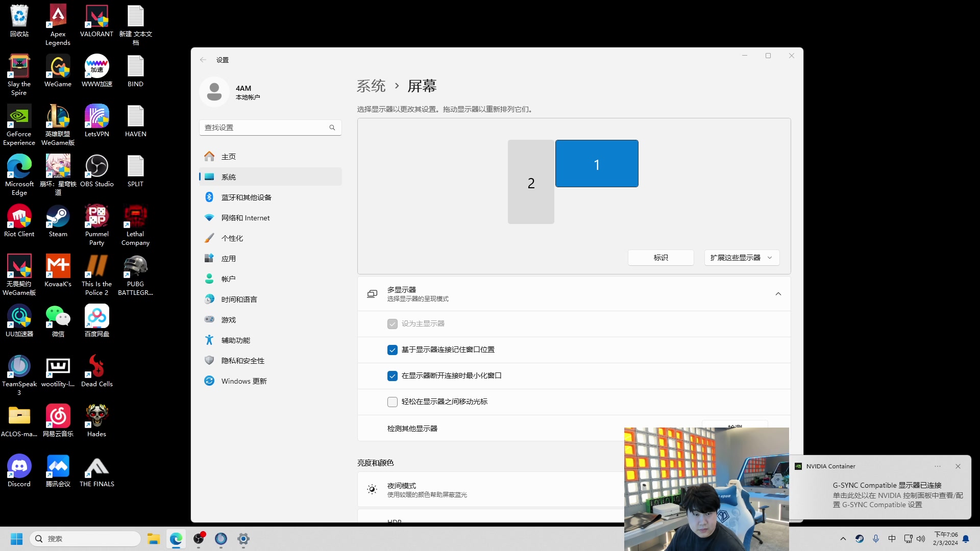Image resolution: width=980 pixels, height=551 pixels.
Task: Collapse the 多显示器 section
Action: click(778, 294)
